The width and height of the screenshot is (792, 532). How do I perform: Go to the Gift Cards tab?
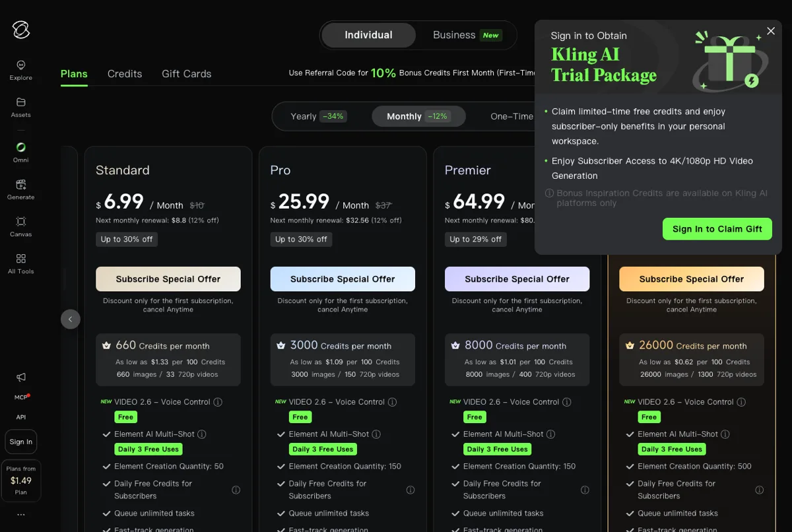coord(187,74)
